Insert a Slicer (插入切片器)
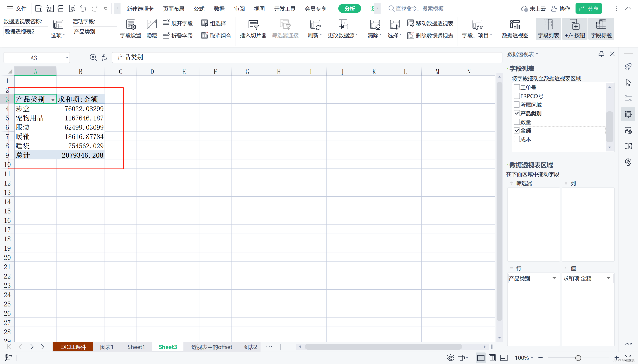Screen dimensions: 638x364 click(253, 29)
